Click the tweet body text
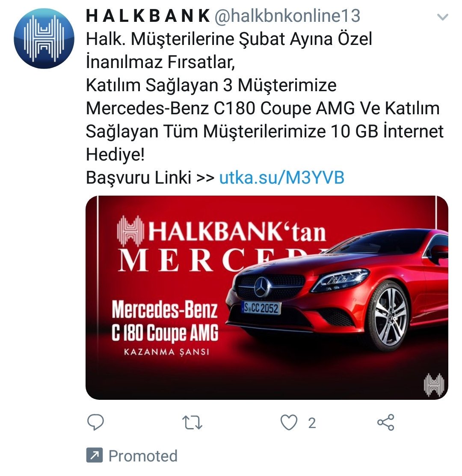 tap(264, 97)
